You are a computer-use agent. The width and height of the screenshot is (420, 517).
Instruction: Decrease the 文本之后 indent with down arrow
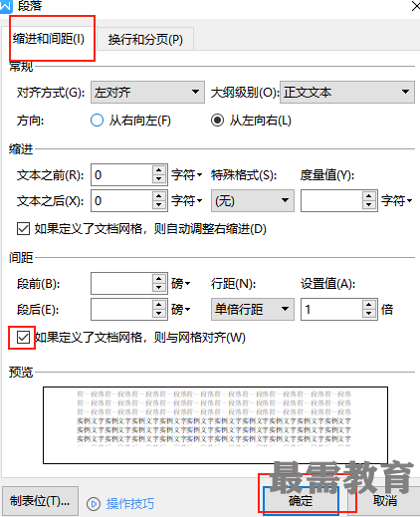click(159, 205)
